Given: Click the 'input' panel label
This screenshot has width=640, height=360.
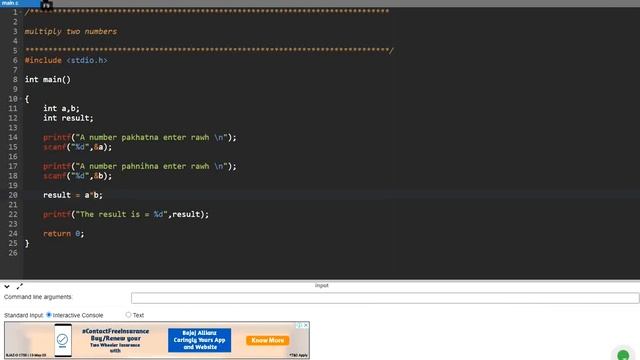Looking at the screenshot, I should 322,286.
